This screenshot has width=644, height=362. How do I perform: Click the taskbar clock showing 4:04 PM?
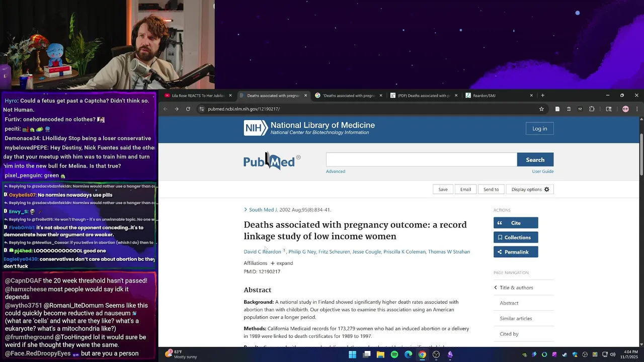630,354
